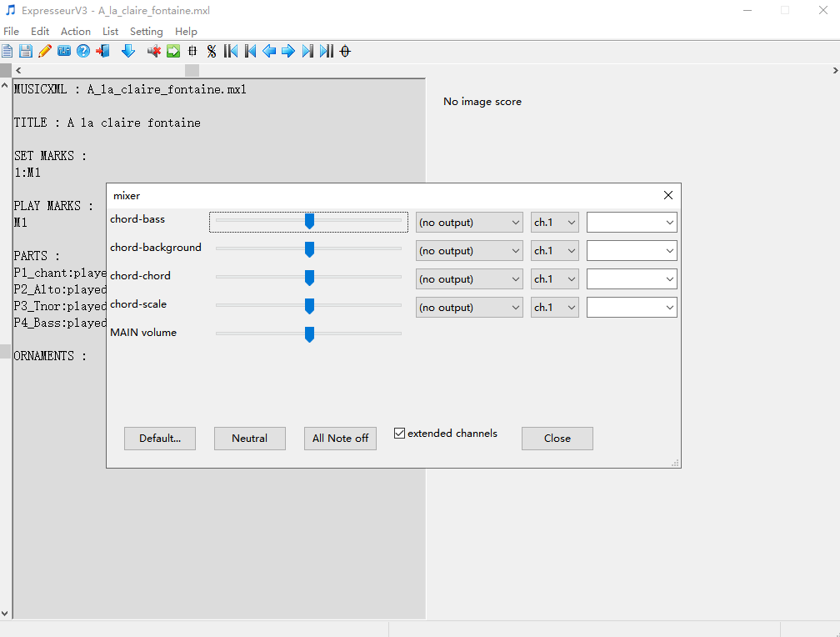Open help via the question mark icon
840x637 pixels.
coord(83,52)
